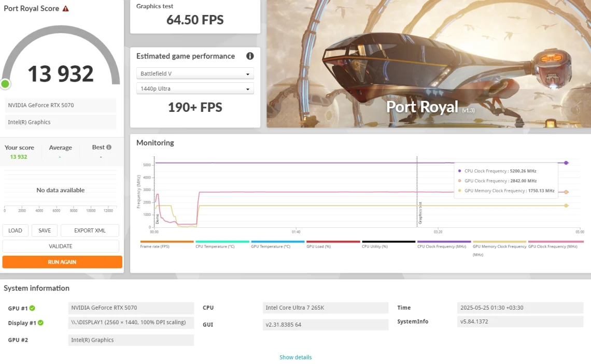Toggle GPU Temperature legend series
The height and width of the screenshot is (364, 591).
click(x=278, y=244)
